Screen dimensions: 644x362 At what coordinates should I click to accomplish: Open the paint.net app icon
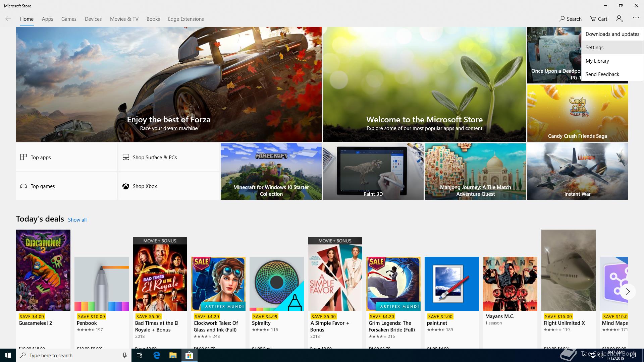(x=452, y=284)
